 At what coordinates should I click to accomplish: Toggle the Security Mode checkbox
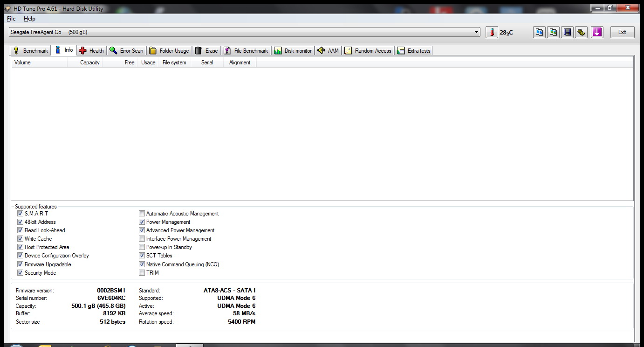coord(20,273)
